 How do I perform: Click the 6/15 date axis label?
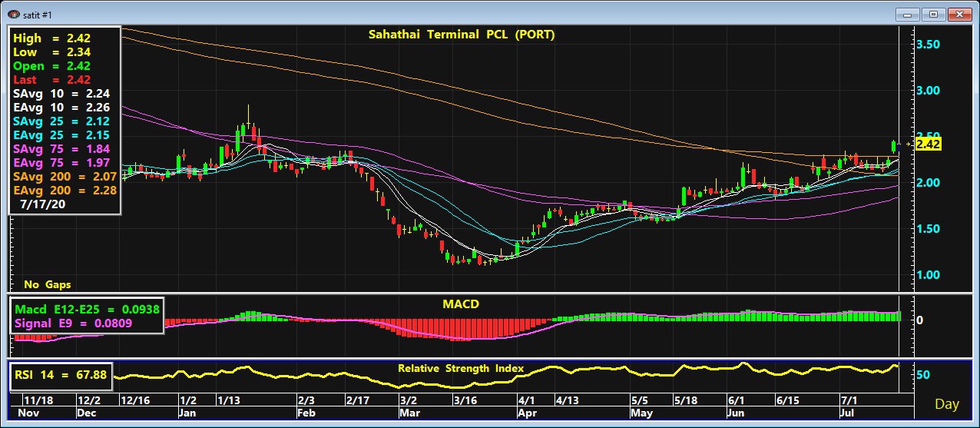tap(788, 400)
